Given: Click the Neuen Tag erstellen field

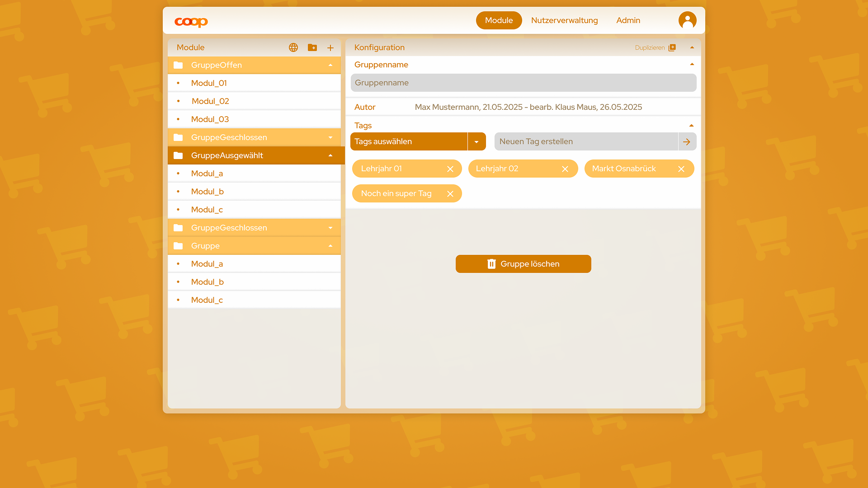Looking at the screenshot, I should pos(586,141).
